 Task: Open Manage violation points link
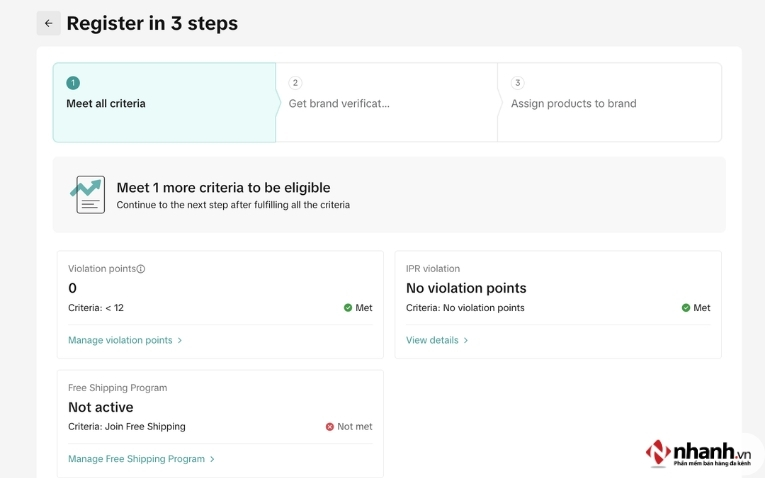click(120, 340)
